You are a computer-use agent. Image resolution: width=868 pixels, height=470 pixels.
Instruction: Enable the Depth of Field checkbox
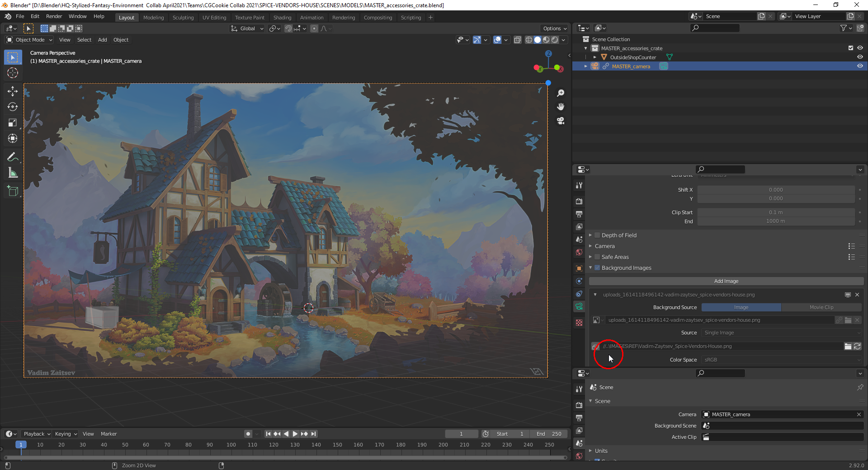click(x=597, y=235)
